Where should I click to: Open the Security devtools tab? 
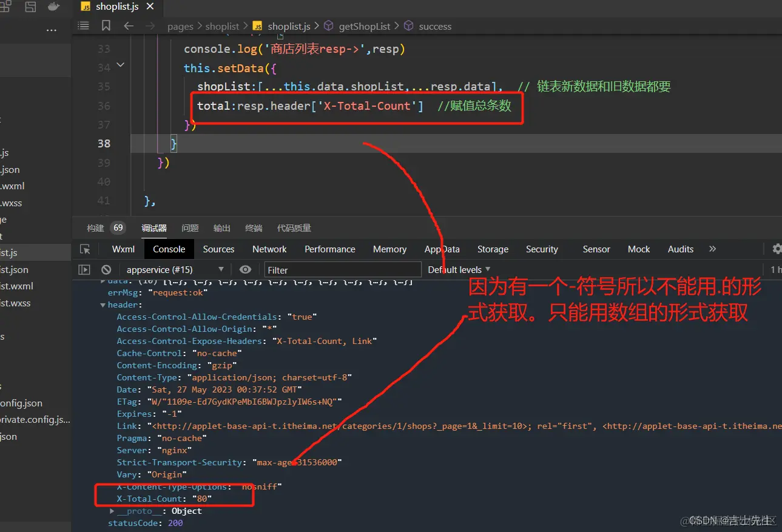click(x=542, y=249)
